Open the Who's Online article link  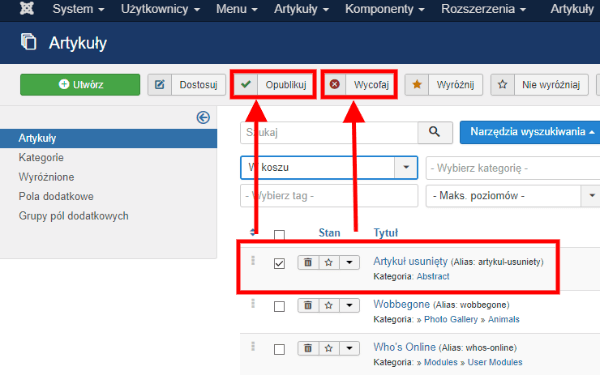[404, 347]
